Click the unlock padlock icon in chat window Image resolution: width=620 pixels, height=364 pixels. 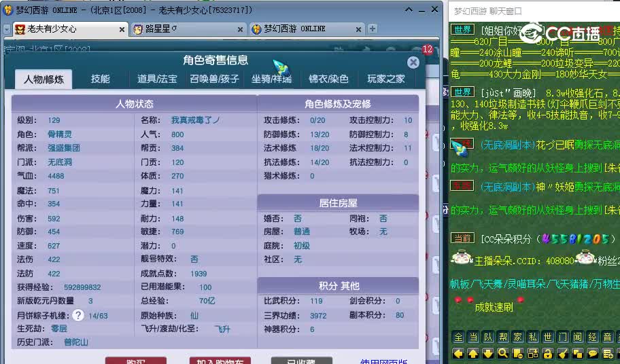point(548,353)
